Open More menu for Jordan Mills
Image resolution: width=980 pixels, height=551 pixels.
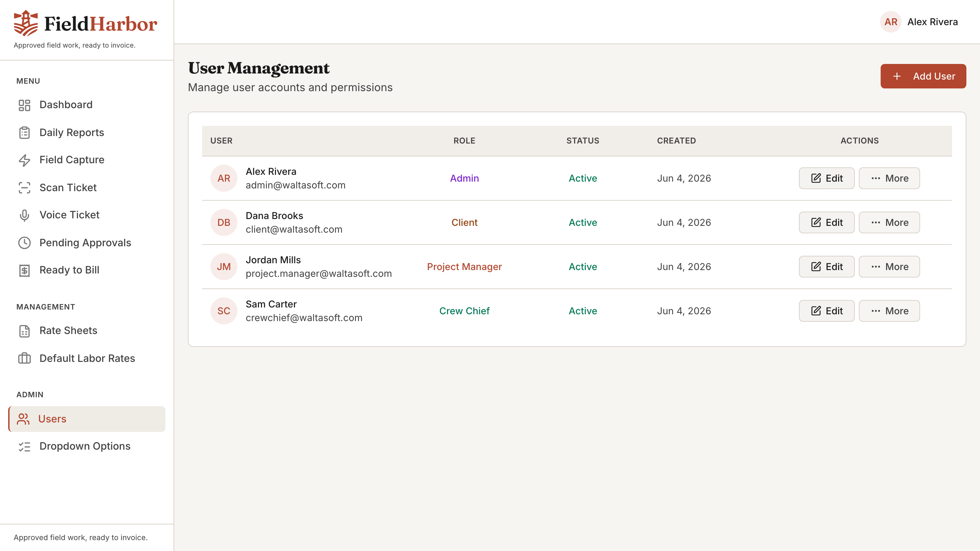coord(889,267)
